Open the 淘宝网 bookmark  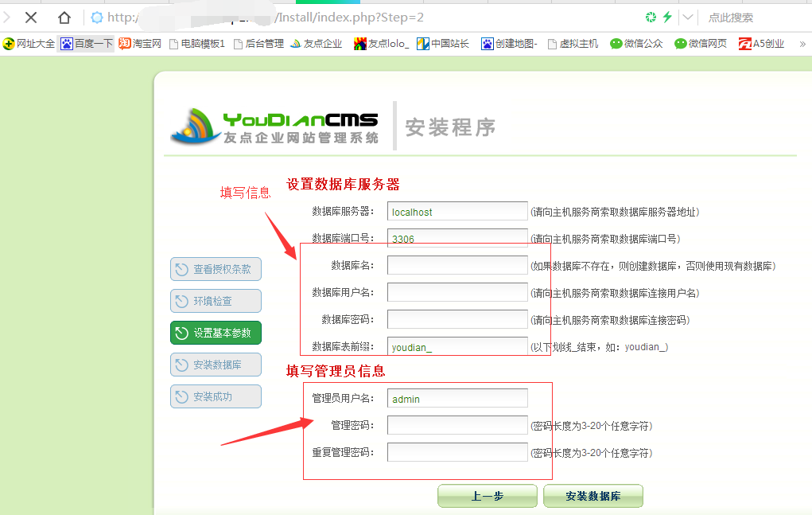(x=140, y=44)
